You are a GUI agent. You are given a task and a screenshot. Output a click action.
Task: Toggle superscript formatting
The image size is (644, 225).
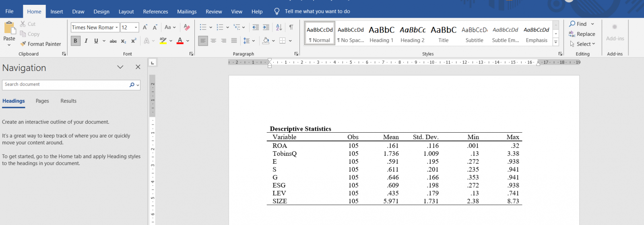coord(134,41)
